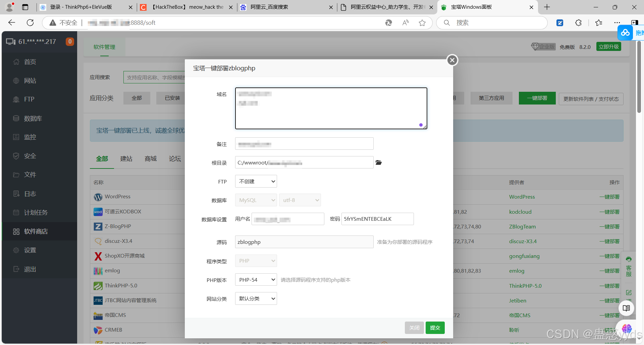Viewport: 644px width, 345px height.
Task: Click the ZBlogTeam provider link
Action: click(x=522, y=227)
